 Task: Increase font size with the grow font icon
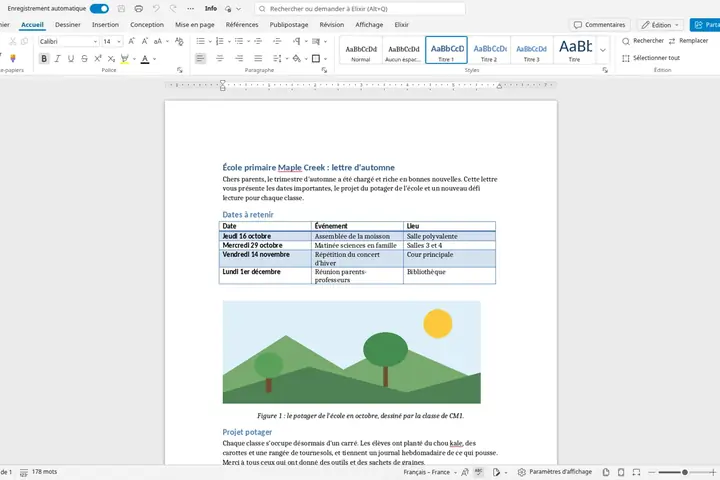point(131,41)
